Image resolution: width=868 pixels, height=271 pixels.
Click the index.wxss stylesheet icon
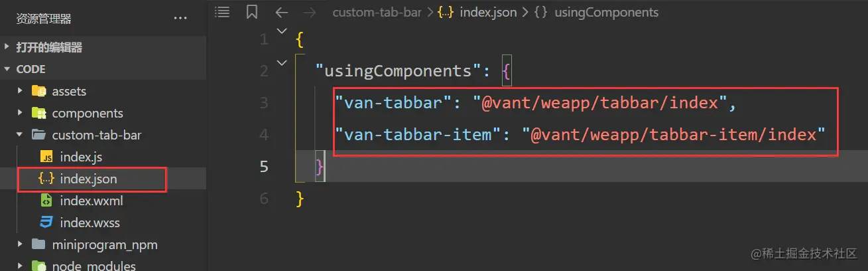point(46,223)
